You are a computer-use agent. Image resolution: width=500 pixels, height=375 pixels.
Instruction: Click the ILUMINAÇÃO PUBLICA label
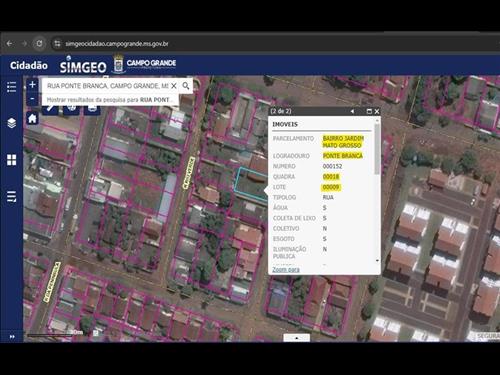[x=289, y=253]
